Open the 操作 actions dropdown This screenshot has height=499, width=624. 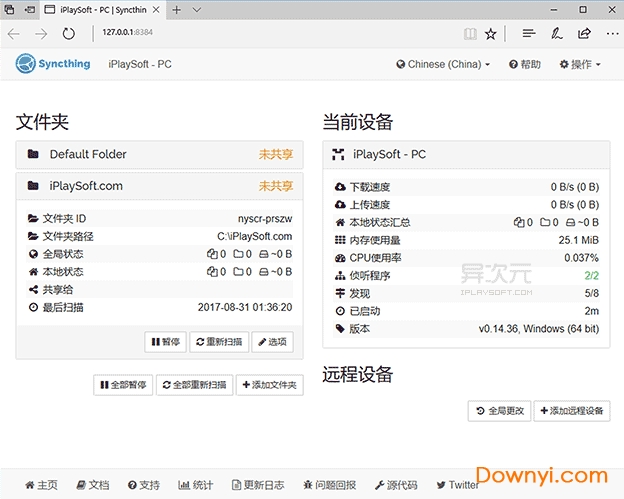[578, 64]
